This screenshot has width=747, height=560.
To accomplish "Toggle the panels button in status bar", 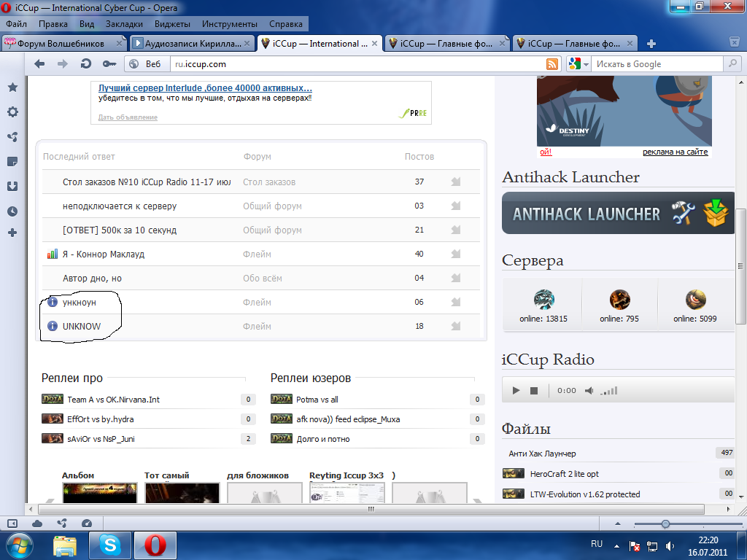I will pyautogui.click(x=12, y=524).
